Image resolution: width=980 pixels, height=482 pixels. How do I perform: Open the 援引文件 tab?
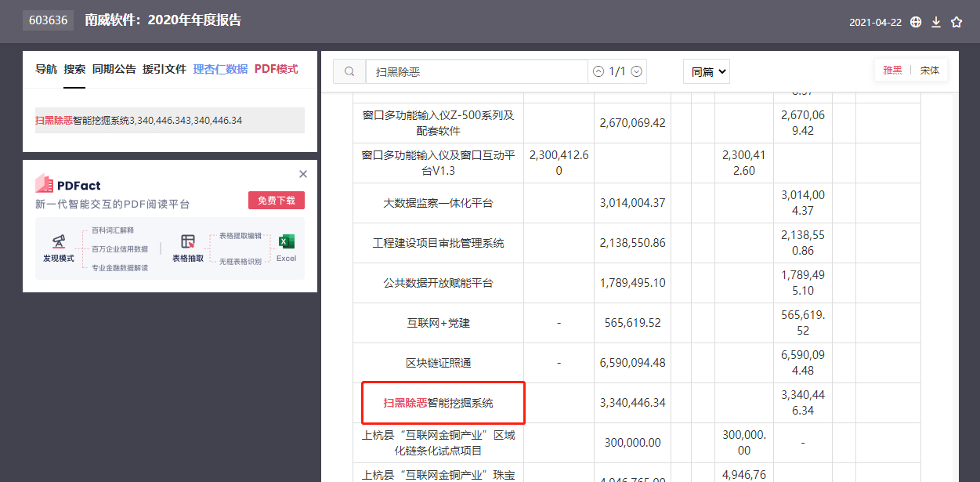(x=165, y=69)
